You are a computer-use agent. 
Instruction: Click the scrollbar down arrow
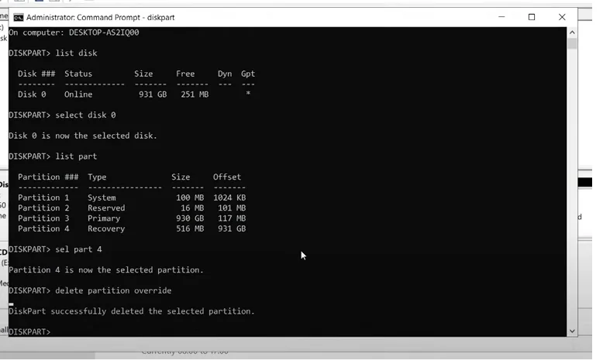572,331
